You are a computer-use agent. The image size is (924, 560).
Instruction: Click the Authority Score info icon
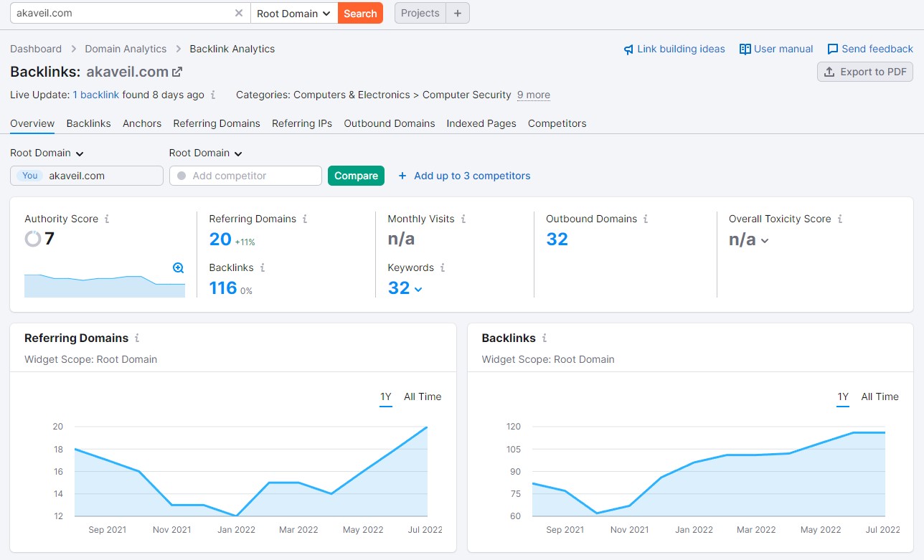click(x=107, y=219)
